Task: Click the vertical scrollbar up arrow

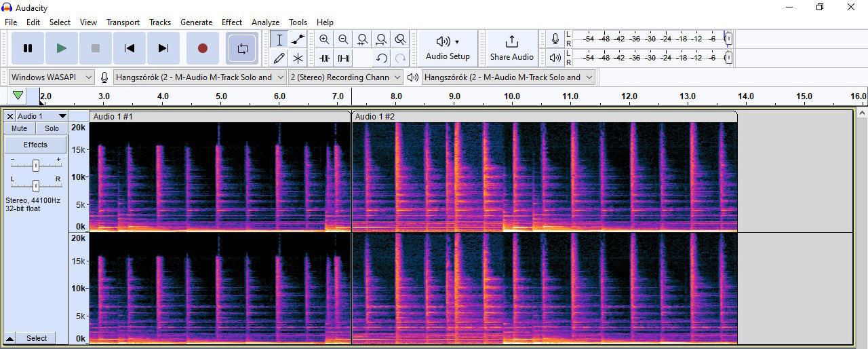Action: [x=861, y=113]
